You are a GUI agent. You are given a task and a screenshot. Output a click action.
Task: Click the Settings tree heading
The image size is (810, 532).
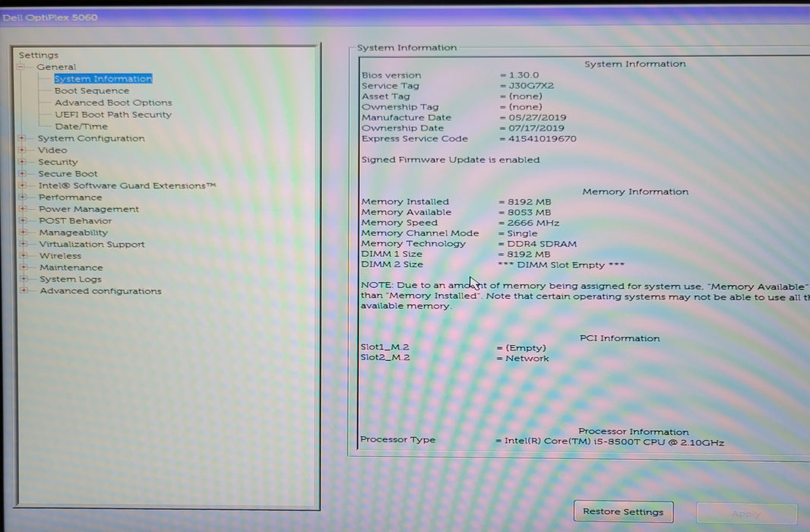pyautogui.click(x=39, y=55)
